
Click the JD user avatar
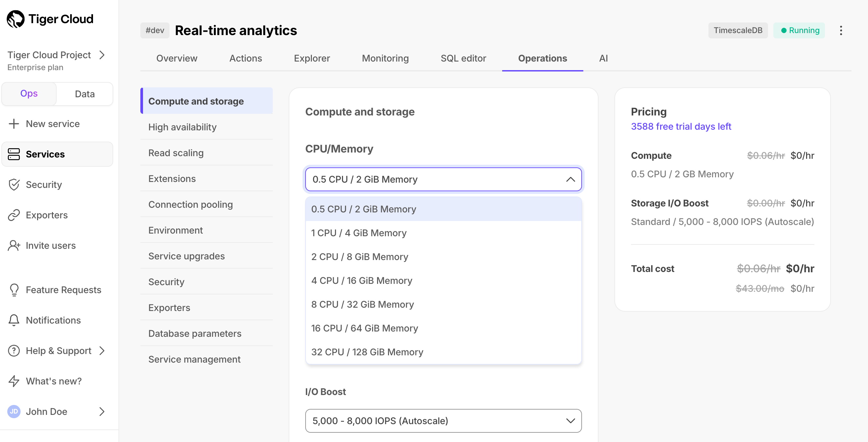14,411
